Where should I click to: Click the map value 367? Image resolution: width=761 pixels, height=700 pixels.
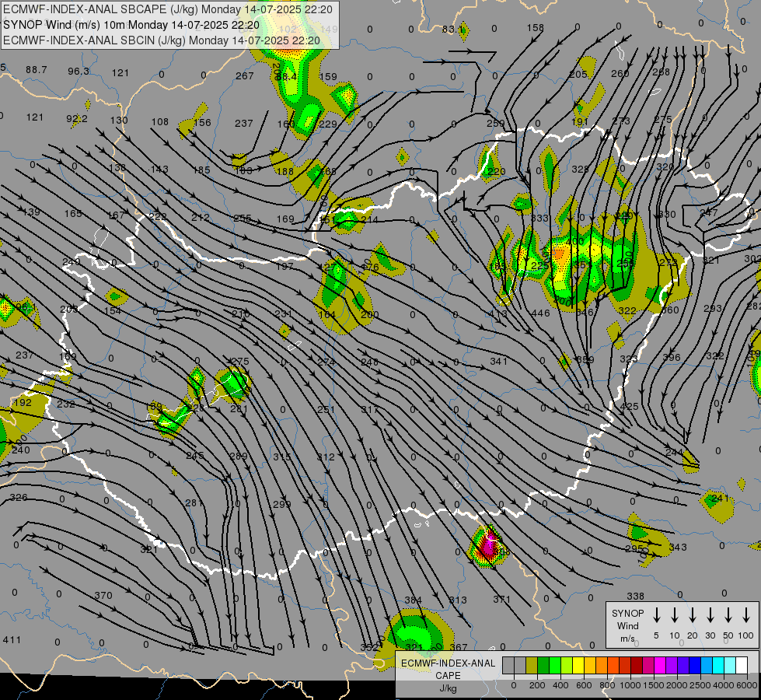tap(458, 647)
